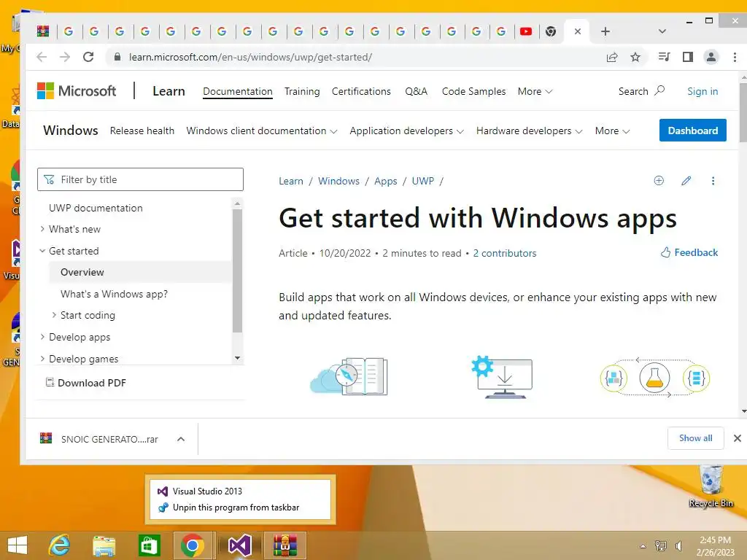Screen dimensions: 747x560
Task: Open the Learn home link
Action: coord(169,91)
